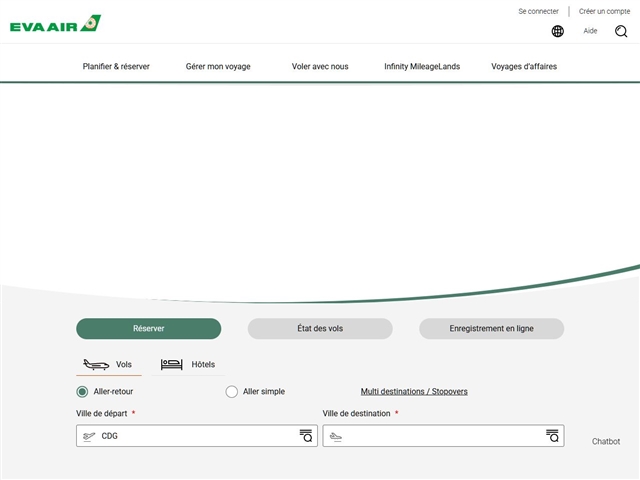Switch to the Vols tab
Viewport: 640px width, 480px height.
tap(109, 364)
